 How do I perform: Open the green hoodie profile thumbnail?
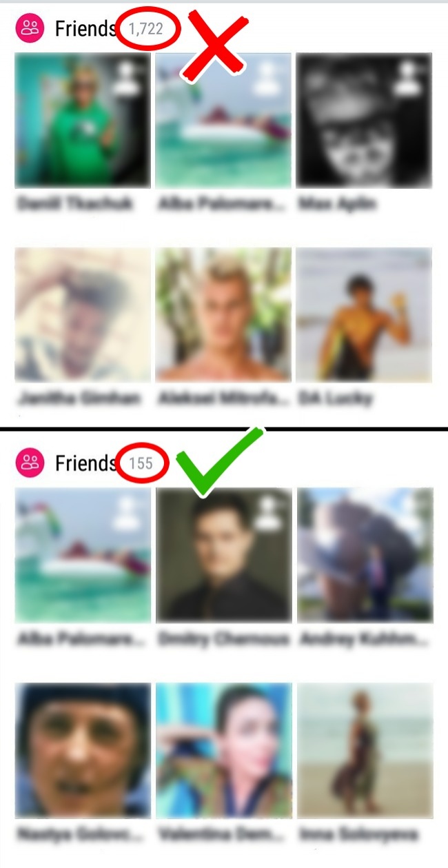(83, 121)
